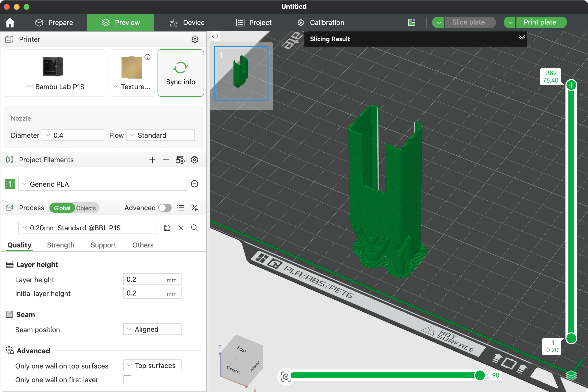Select the Support settings tab
The height and width of the screenshot is (392, 588).
[103, 245]
